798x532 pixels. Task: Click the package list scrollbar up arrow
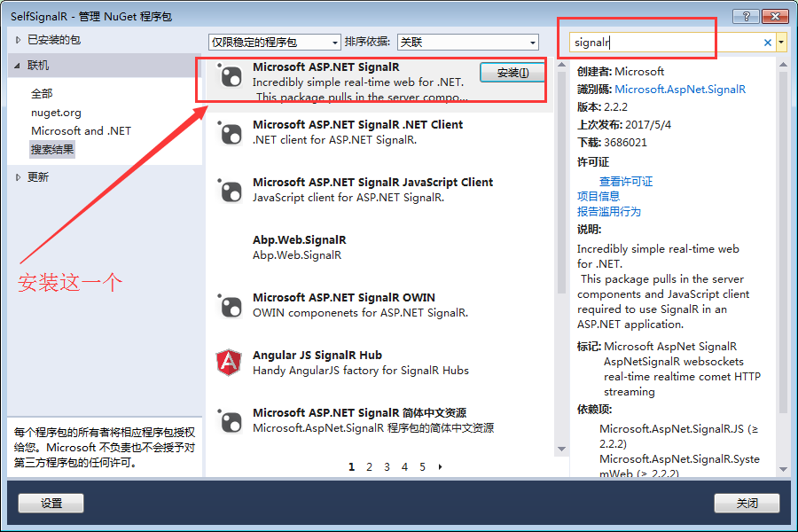coord(561,65)
